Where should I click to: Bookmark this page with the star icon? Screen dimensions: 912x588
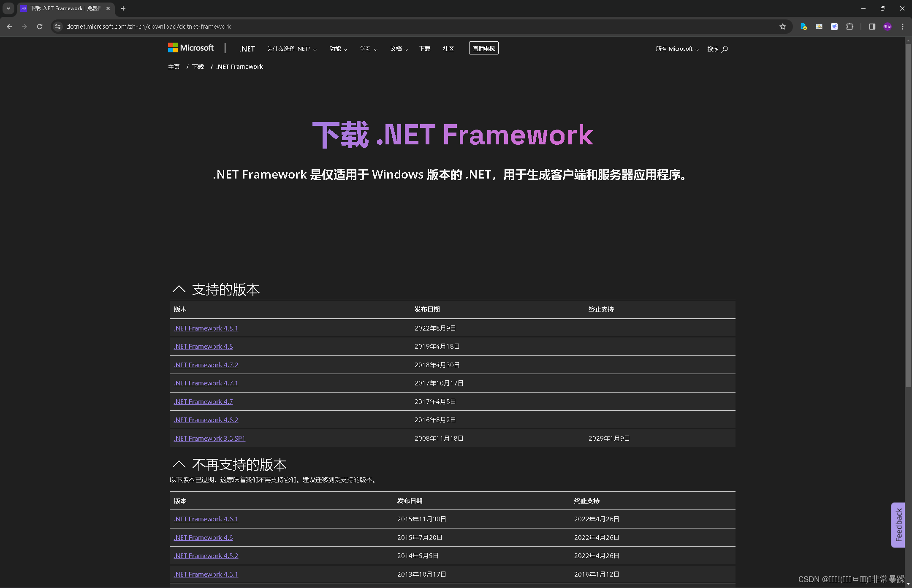(x=782, y=26)
